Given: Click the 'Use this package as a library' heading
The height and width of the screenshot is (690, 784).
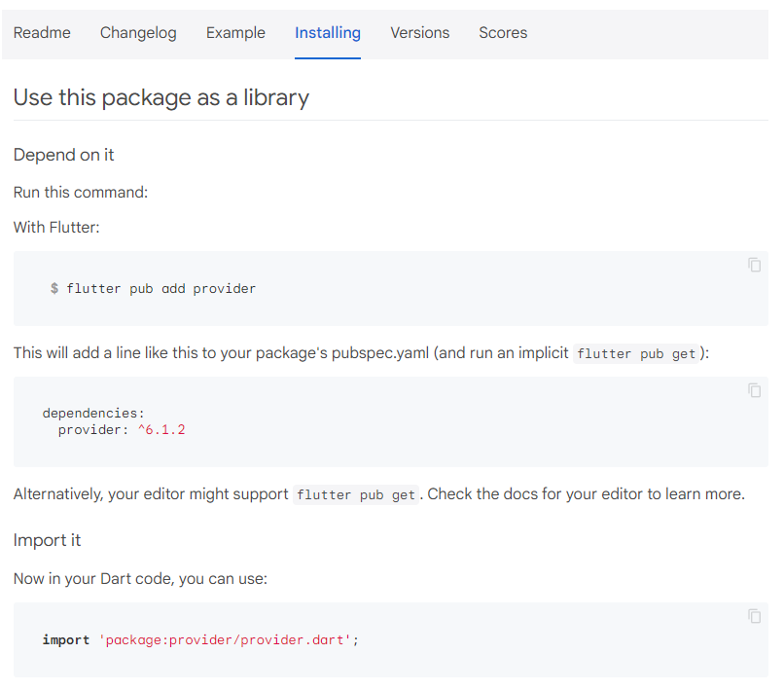Looking at the screenshot, I should (161, 97).
